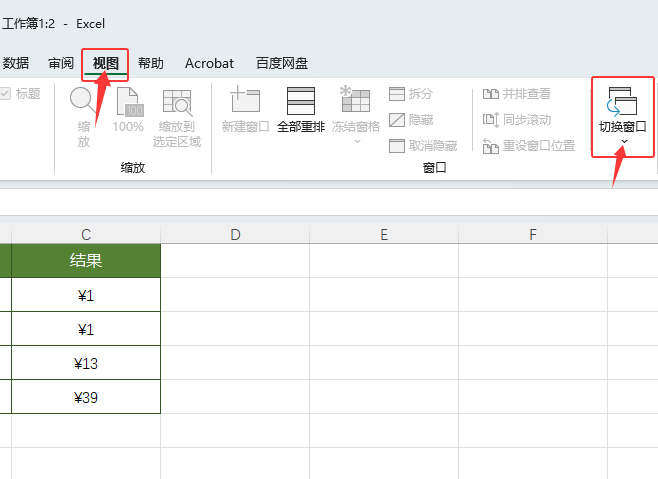The width and height of the screenshot is (658, 479).
Task: Open the 数据 (Data) tab
Action: pos(16,63)
